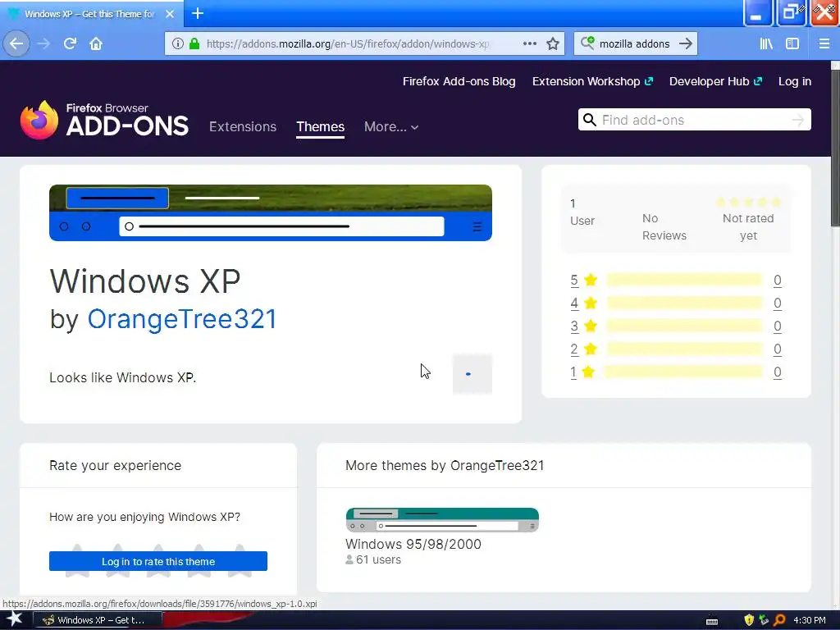Open the keyboard tray icon
This screenshot has height=630, width=840.
[x=712, y=621]
